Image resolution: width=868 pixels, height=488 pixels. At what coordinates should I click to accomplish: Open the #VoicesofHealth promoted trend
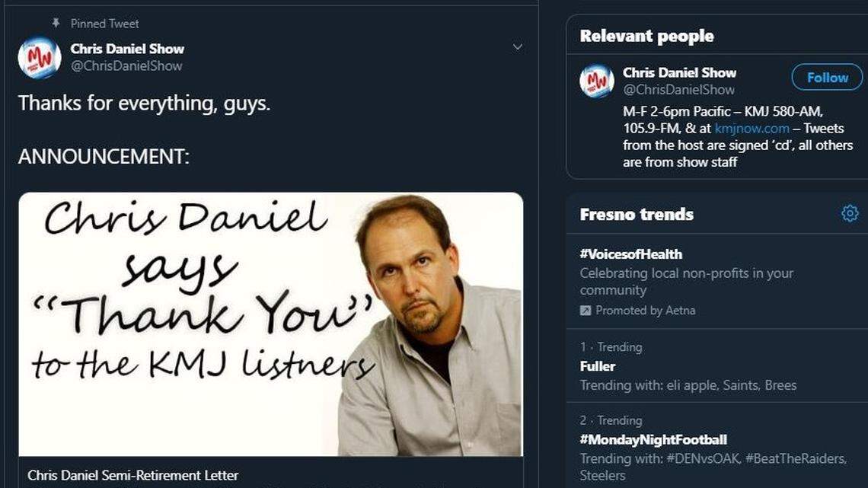[632, 254]
